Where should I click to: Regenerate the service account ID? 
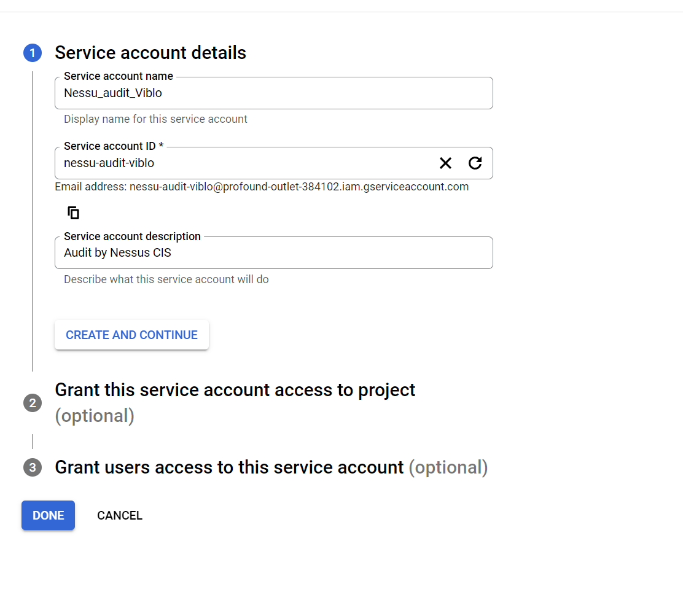tap(475, 163)
